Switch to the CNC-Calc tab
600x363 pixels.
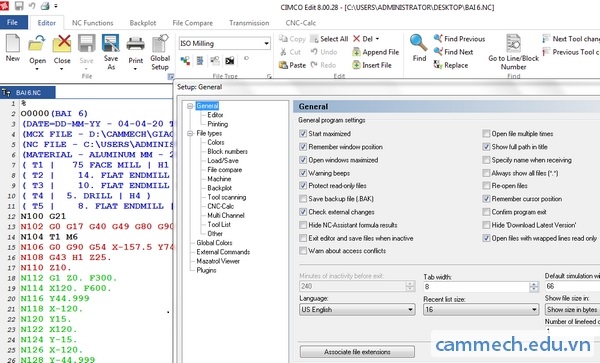[x=301, y=23]
